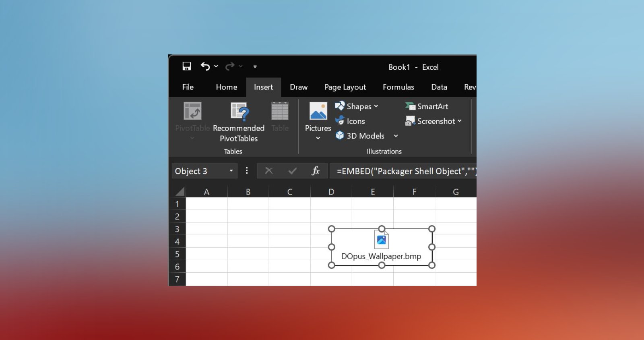This screenshot has height=340, width=644.
Task: Select all cells with the corner button
Action: tap(180, 192)
